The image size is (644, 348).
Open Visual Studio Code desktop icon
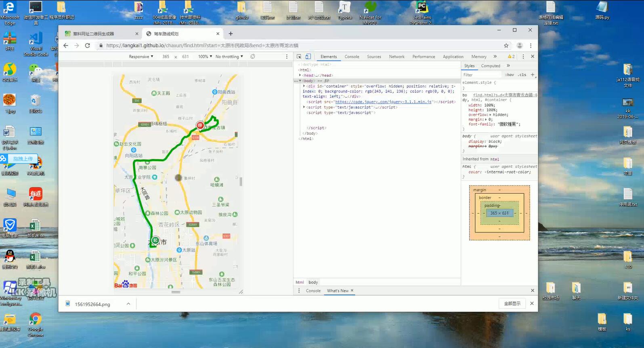[36, 44]
